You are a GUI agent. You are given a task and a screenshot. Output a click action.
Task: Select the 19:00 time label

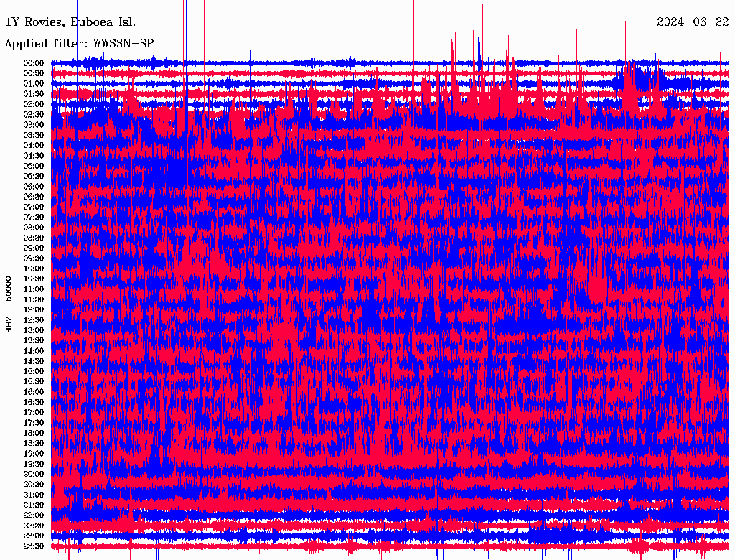tap(34, 454)
